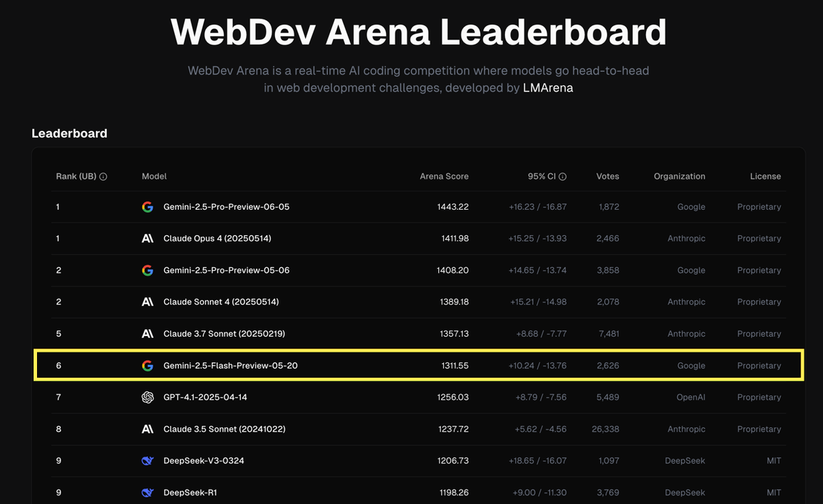Click the info icon next to 95% CI
The width and height of the screenshot is (823, 504).
coord(563,177)
